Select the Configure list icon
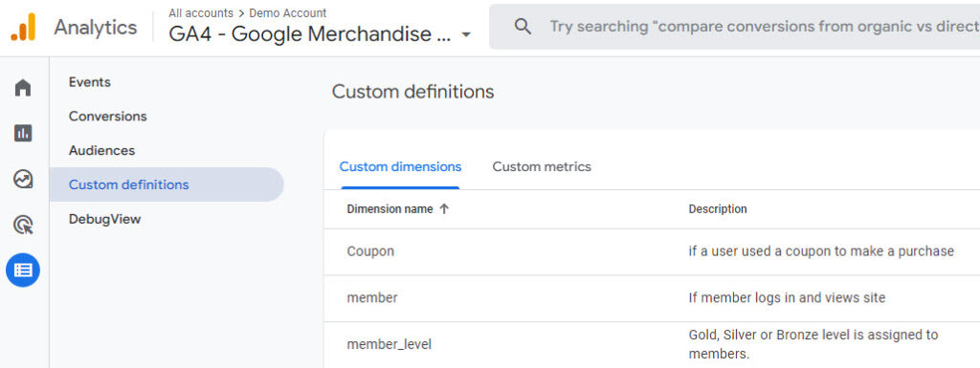980x368 pixels. coord(23,271)
